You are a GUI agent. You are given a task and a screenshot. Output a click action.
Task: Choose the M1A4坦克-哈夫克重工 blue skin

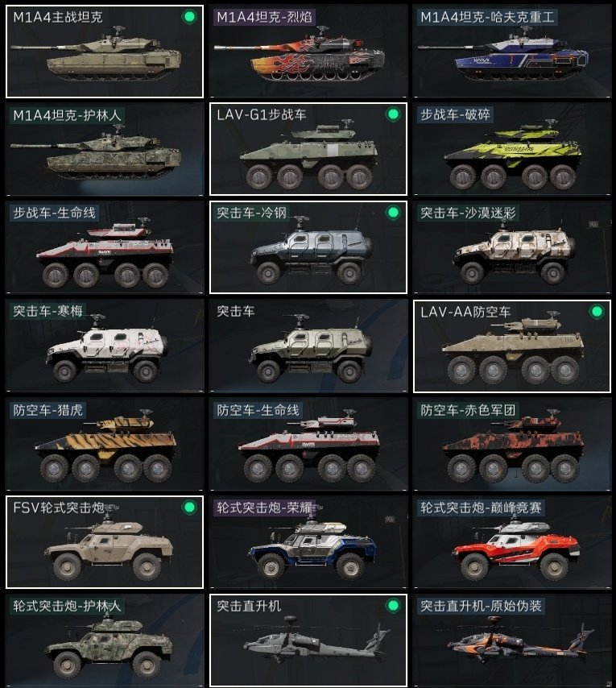click(x=512, y=52)
